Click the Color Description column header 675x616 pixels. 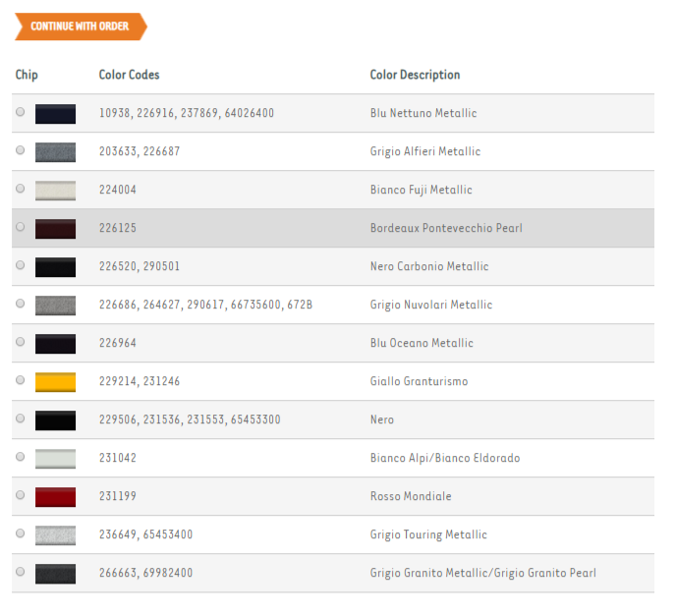pos(415,75)
